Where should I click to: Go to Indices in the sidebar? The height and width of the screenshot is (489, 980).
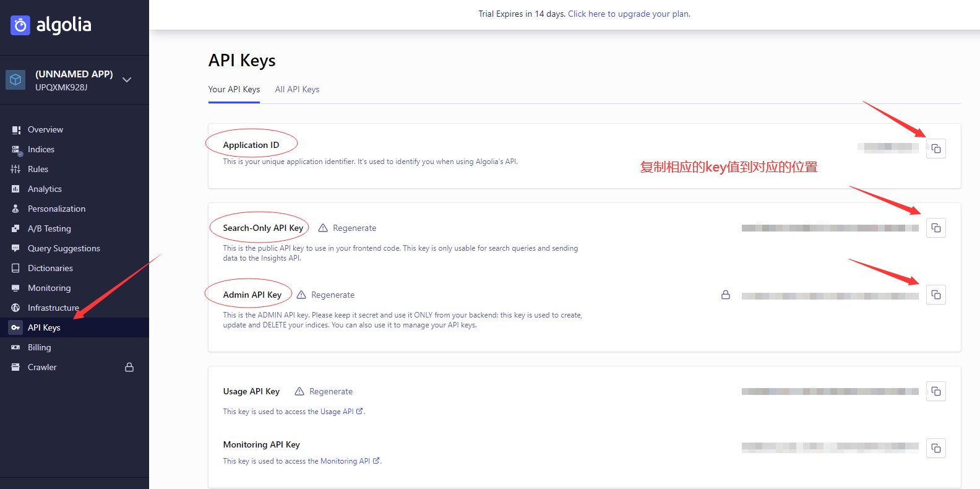coord(41,149)
